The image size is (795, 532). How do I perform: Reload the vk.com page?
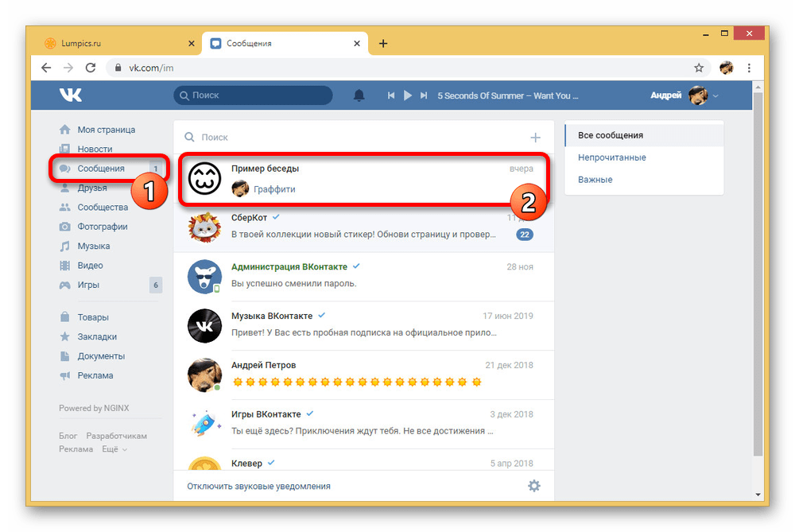pyautogui.click(x=91, y=68)
